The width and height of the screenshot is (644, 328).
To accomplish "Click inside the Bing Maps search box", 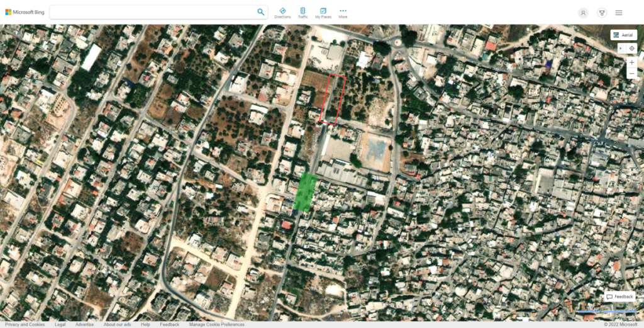I will tap(151, 12).
